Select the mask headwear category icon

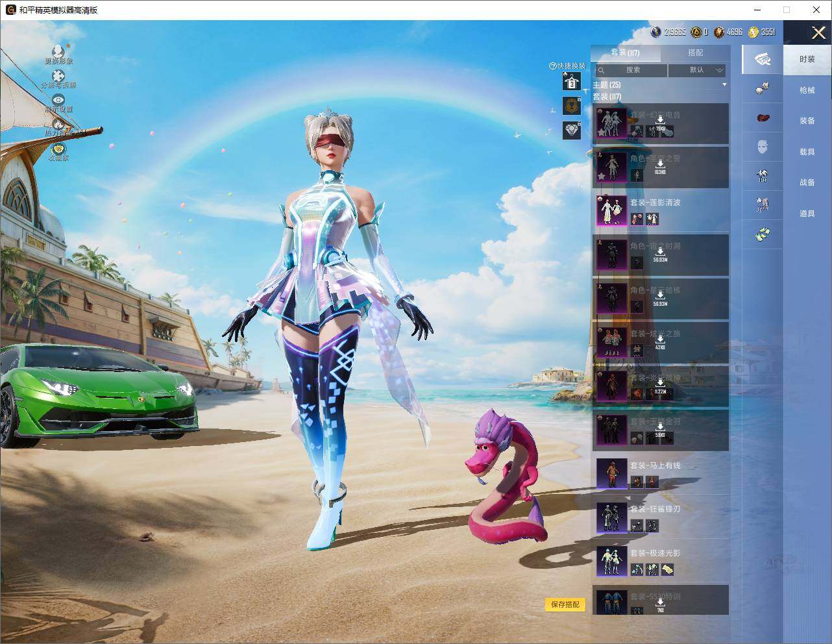[763, 148]
